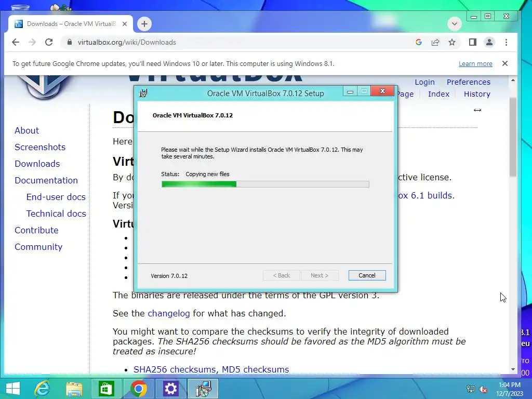
Task: Open the Chrome profile avatar menu
Action: tap(489, 42)
